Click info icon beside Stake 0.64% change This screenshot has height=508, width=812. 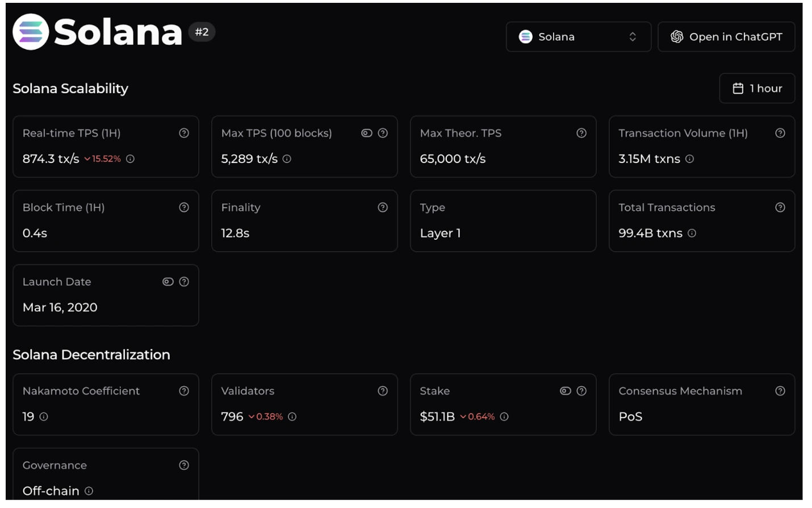click(504, 417)
